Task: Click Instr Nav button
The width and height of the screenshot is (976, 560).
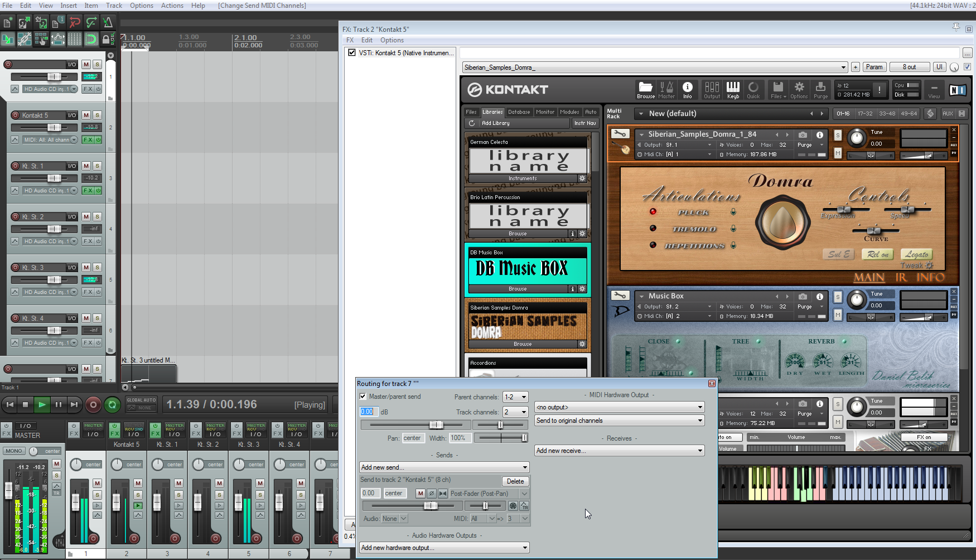Action: click(x=585, y=123)
